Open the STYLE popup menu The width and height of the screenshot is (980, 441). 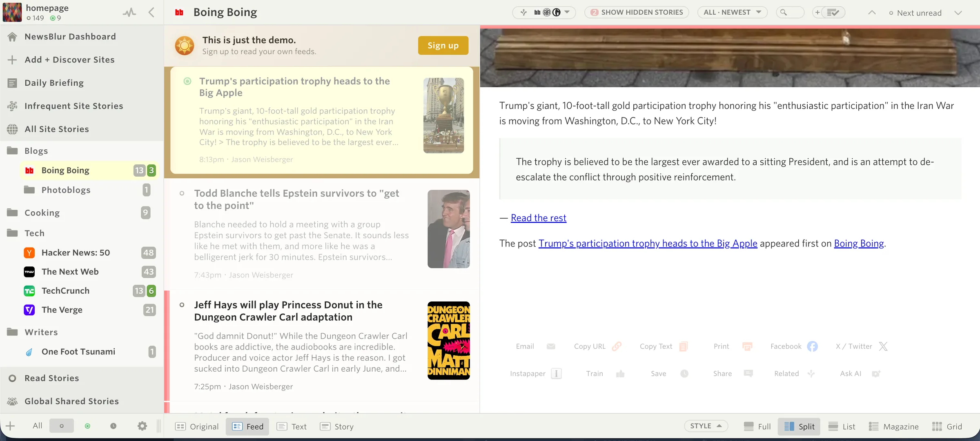tap(706, 426)
